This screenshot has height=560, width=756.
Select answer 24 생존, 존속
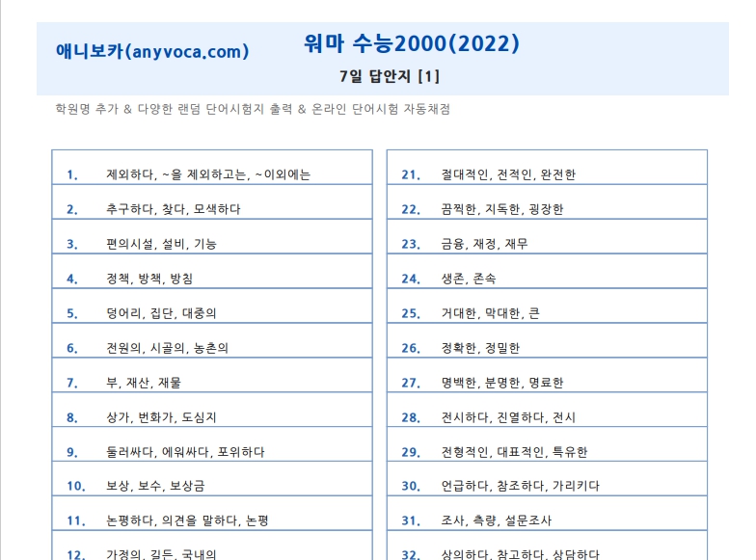coord(469,279)
